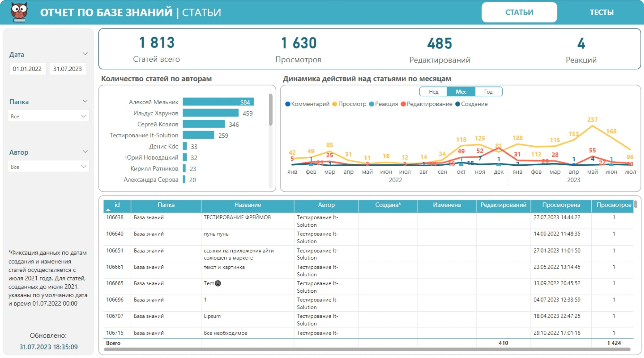644x358 pixels.
Task: Switch chart granularity to Год
Action: (488, 92)
